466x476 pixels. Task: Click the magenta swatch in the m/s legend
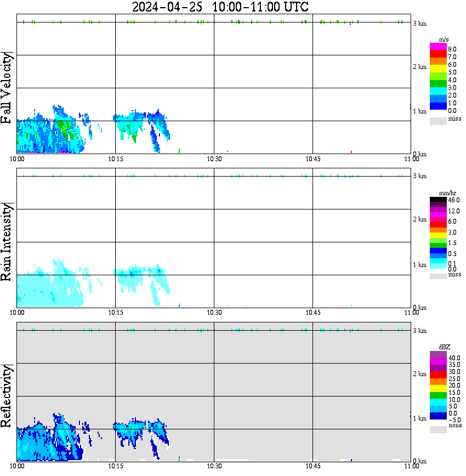(x=438, y=47)
